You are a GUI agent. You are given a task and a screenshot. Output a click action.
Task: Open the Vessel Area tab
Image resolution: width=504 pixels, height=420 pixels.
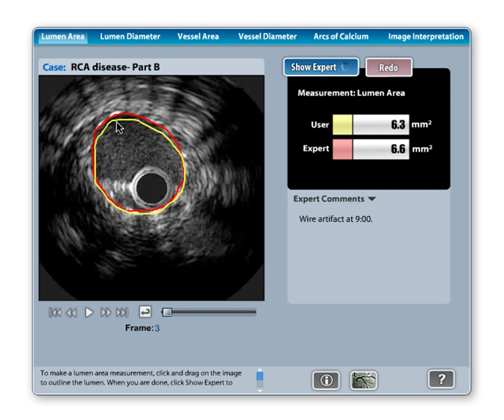point(198,37)
